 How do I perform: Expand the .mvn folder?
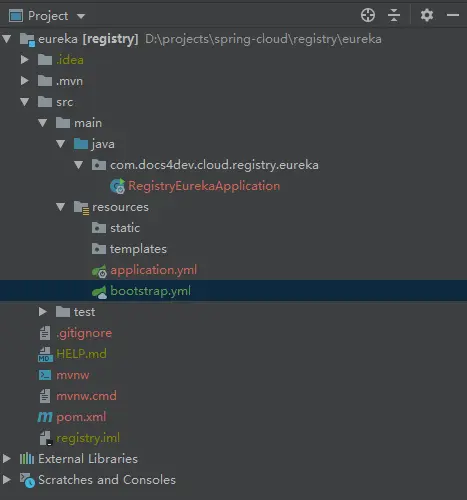pyautogui.click(x=24, y=81)
